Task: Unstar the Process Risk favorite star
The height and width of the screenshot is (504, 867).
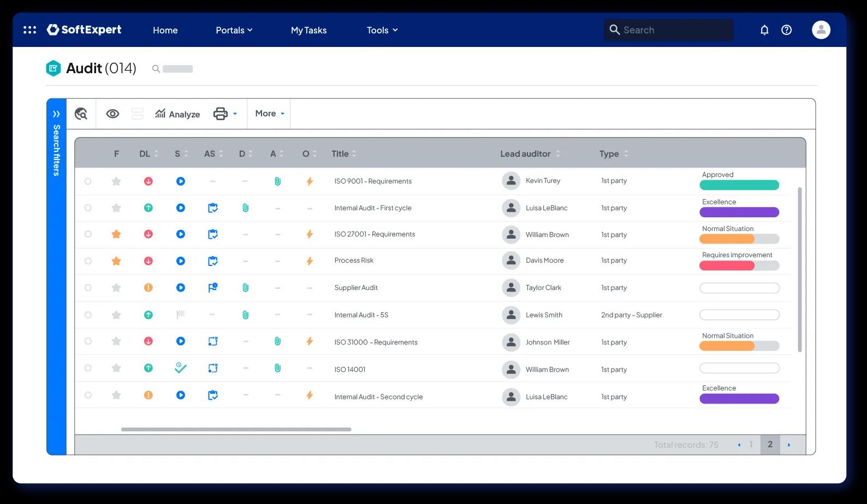Action: 116,261
